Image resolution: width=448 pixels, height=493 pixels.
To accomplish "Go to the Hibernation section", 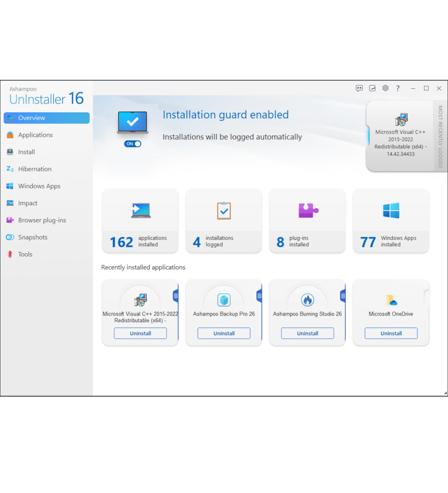I will (34, 169).
